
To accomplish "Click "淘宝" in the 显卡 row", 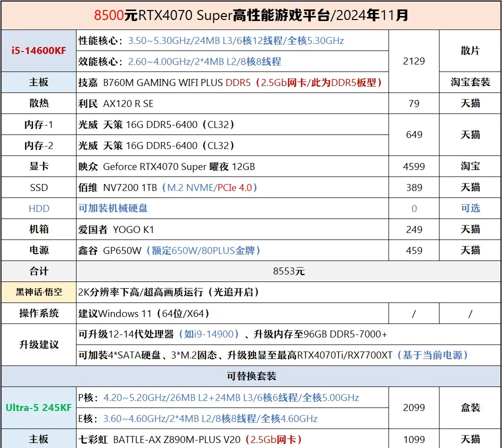I will 470,166.
